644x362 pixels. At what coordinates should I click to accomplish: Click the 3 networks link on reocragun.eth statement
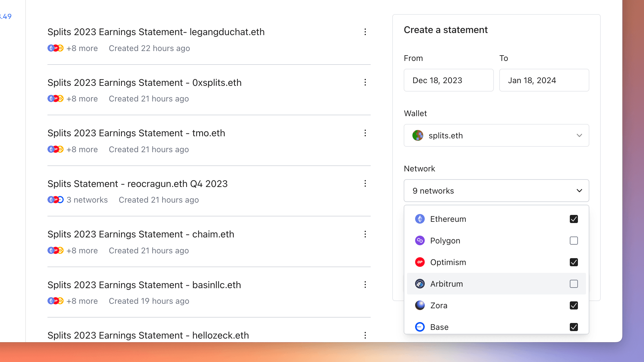(x=87, y=200)
